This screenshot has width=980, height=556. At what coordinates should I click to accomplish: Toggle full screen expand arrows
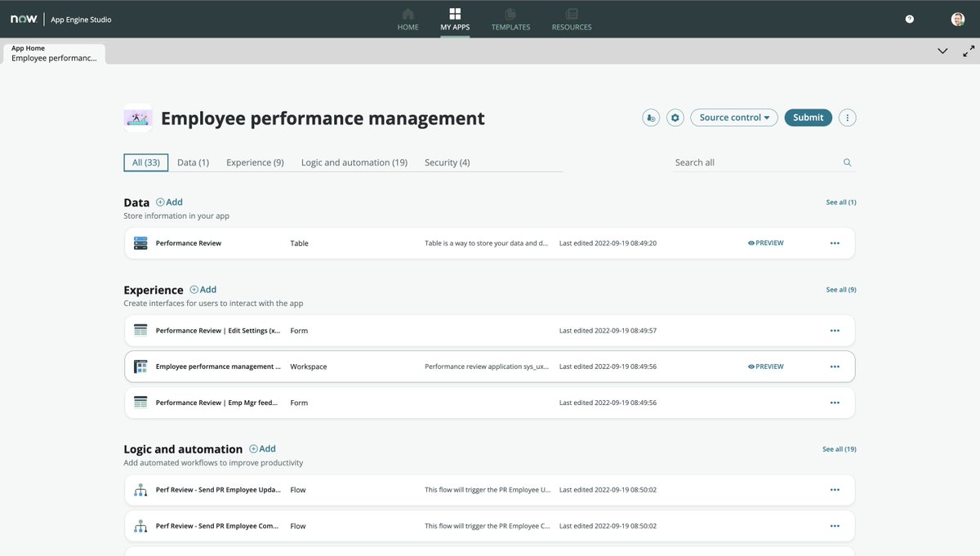coord(969,51)
